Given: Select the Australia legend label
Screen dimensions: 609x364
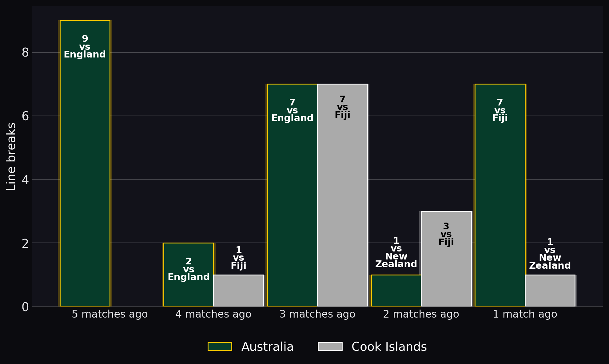Looking at the screenshot, I should 267,347.
